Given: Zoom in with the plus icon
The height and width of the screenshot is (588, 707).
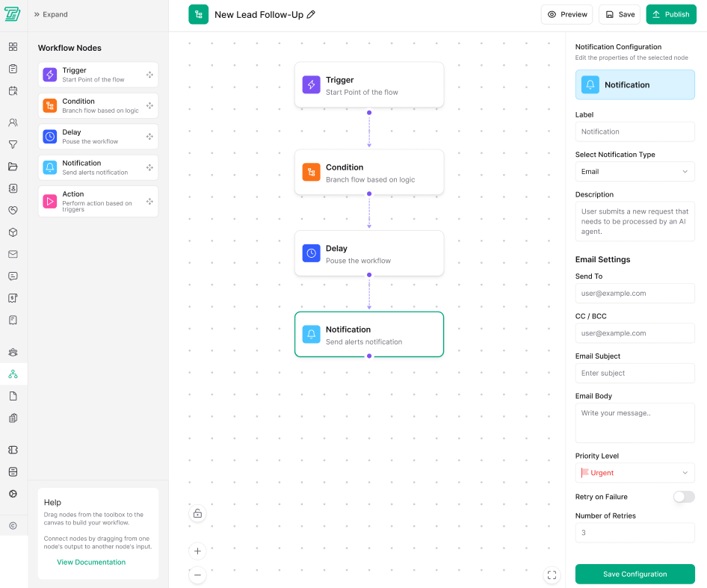Looking at the screenshot, I should pyautogui.click(x=197, y=551).
